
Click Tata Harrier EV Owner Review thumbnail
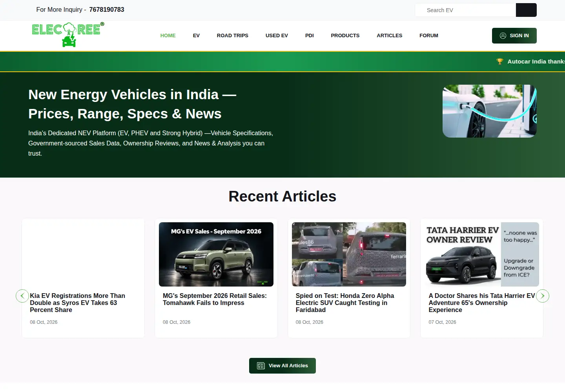[482, 254]
